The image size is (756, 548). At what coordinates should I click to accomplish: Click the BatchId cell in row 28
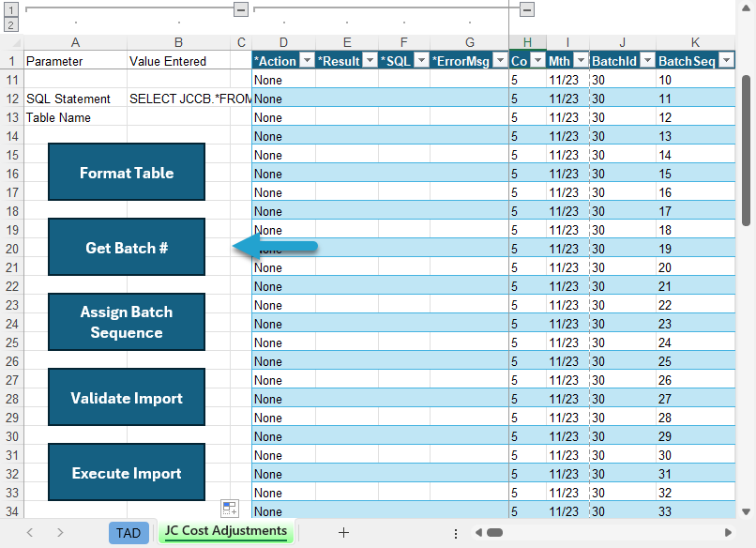tap(623, 399)
